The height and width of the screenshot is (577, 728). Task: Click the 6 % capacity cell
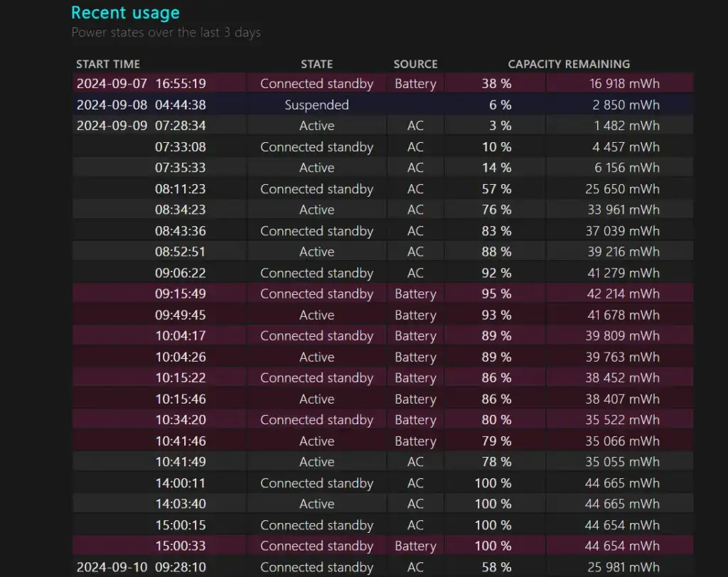tap(500, 105)
